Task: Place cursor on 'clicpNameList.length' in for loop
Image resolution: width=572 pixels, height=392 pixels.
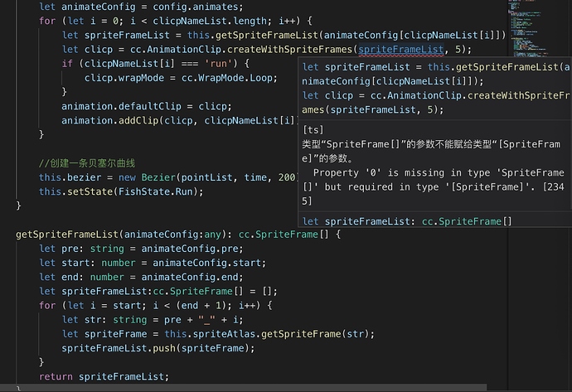Action: tap(210, 21)
